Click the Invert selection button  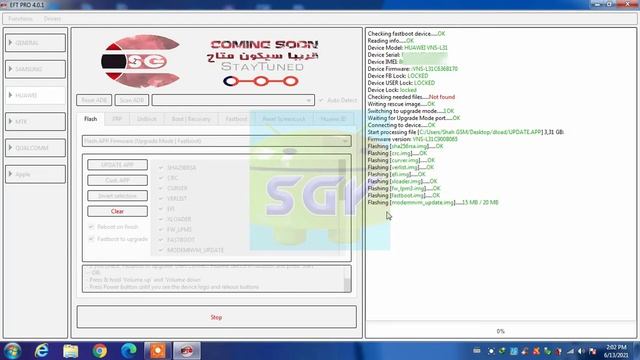point(118,196)
